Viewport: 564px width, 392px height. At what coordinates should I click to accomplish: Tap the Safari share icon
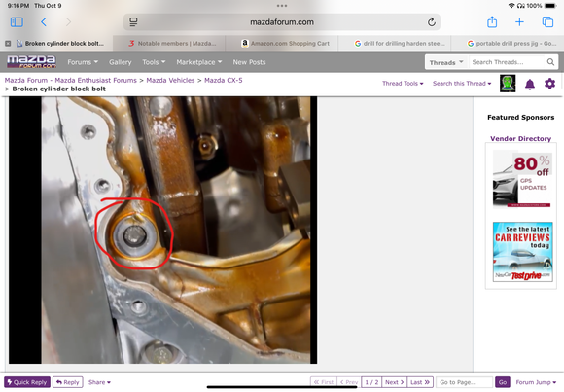tap(492, 22)
